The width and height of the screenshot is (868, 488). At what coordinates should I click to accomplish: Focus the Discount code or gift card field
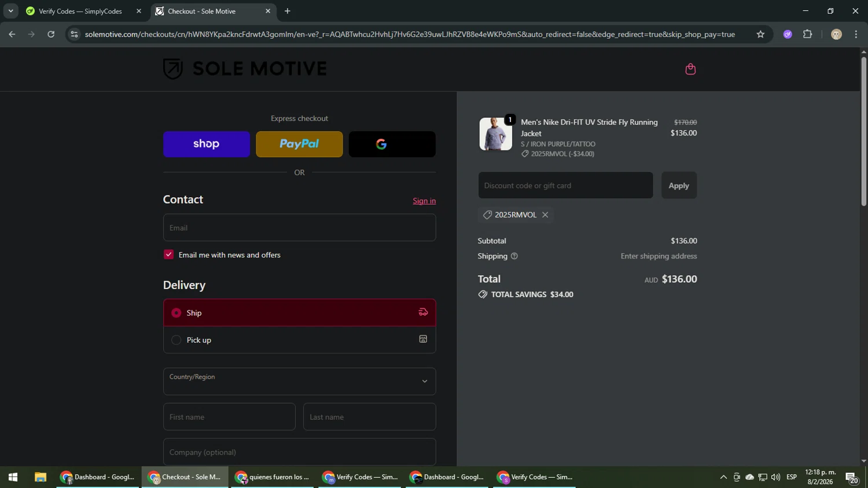point(565,186)
